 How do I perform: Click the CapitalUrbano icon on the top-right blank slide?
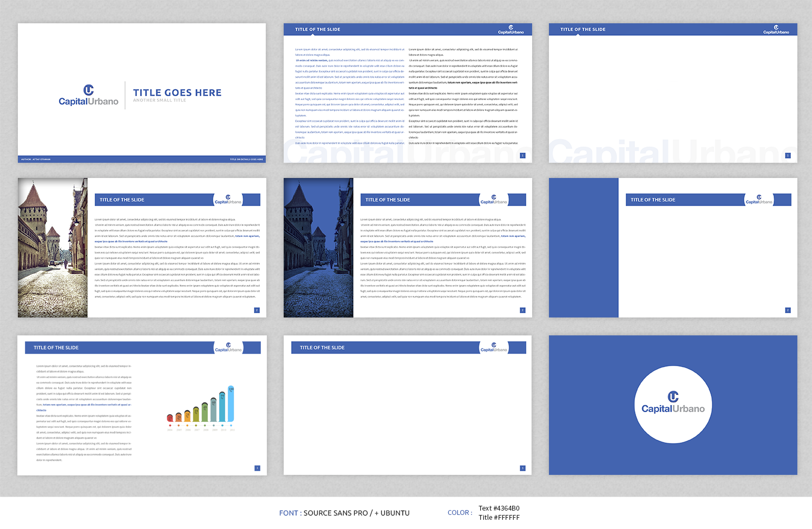coord(776,29)
